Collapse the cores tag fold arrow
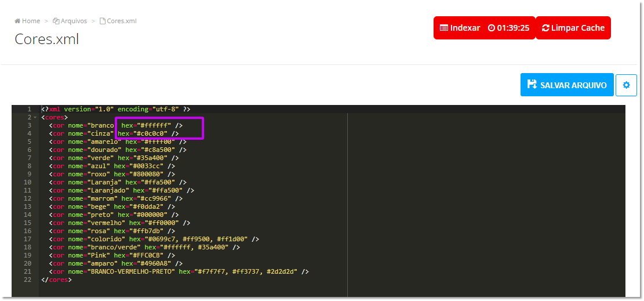The image size is (644, 301). tap(36, 118)
